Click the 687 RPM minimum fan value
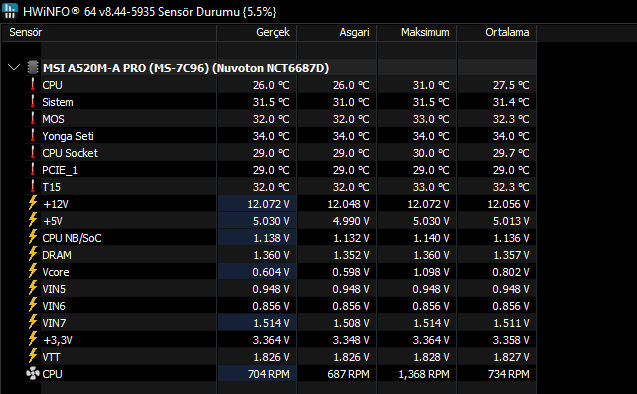 tap(349, 374)
